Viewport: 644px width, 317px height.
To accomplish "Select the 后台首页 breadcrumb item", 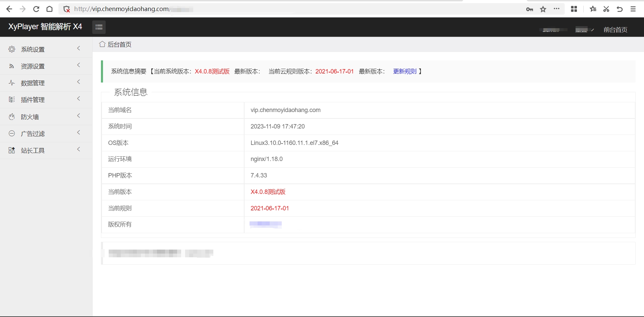I will pyautogui.click(x=119, y=44).
